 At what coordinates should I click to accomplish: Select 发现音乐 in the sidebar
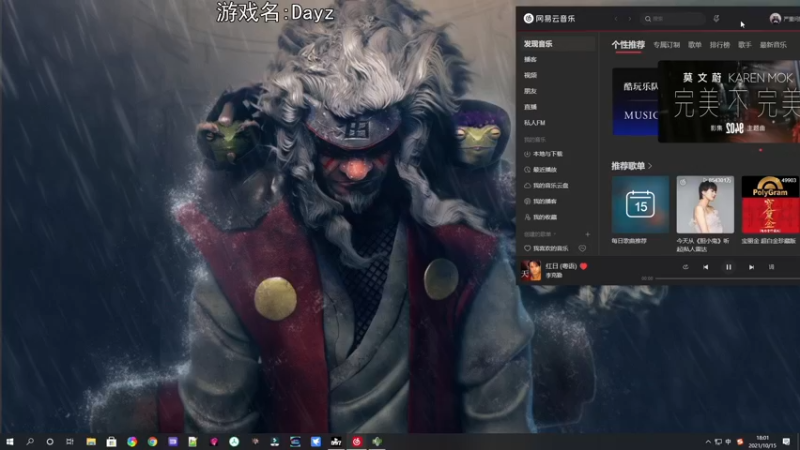[x=557, y=44]
